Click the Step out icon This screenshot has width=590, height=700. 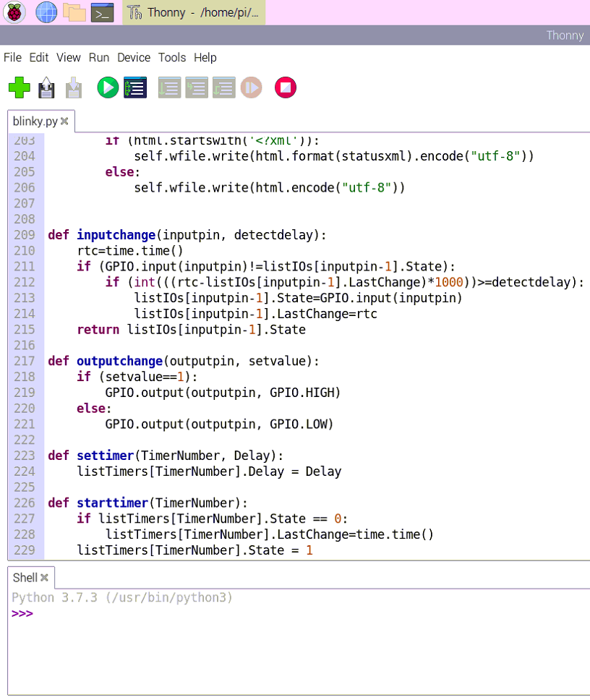click(x=223, y=87)
